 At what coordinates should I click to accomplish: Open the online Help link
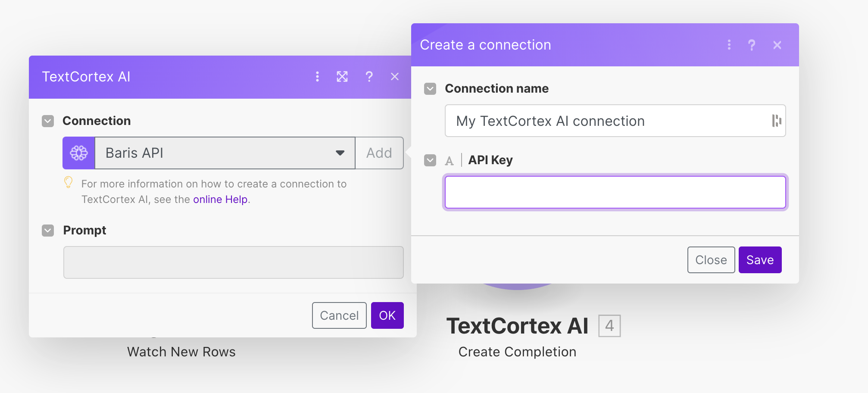220,200
